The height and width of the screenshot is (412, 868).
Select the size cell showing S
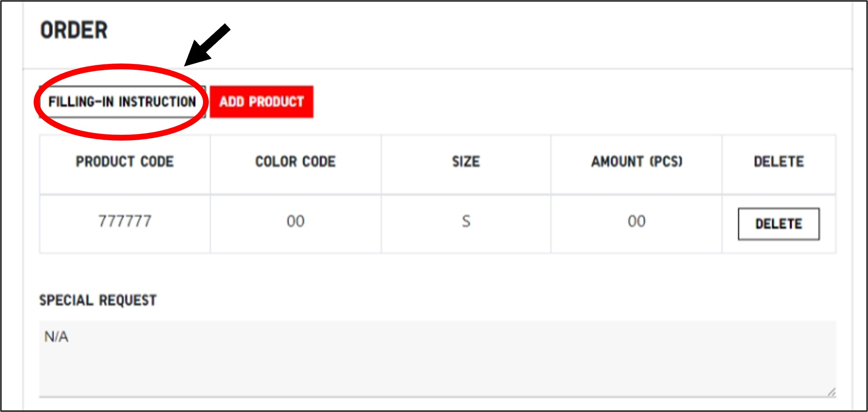click(x=466, y=222)
